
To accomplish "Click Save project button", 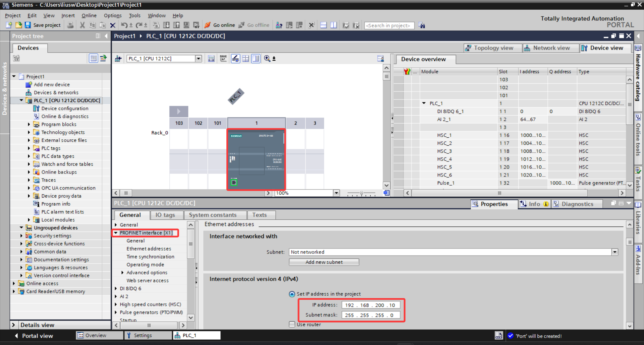I will [x=43, y=25].
